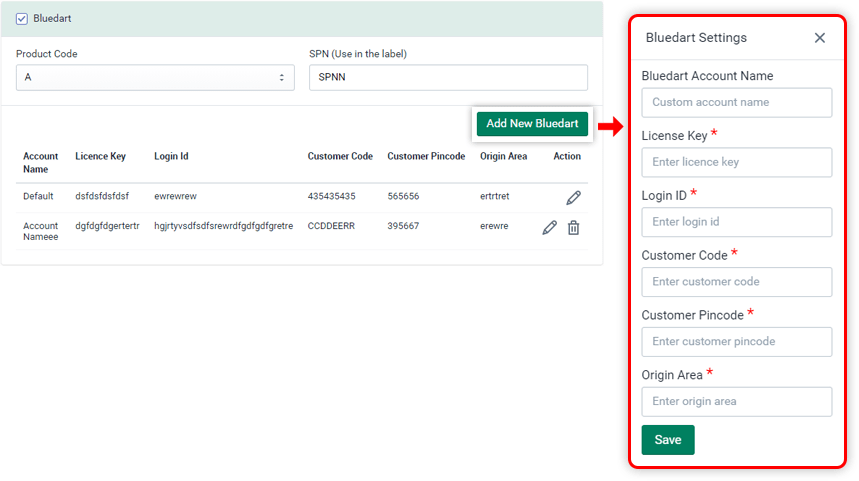859x481 pixels.
Task: Click into the Customer Code field
Action: click(736, 282)
